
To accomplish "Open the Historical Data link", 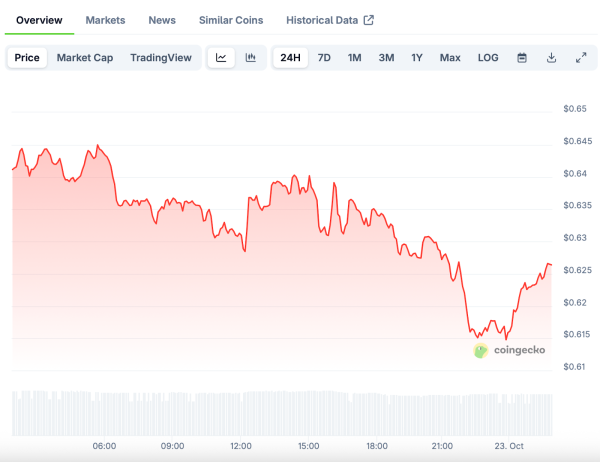I will tap(323, 20).
